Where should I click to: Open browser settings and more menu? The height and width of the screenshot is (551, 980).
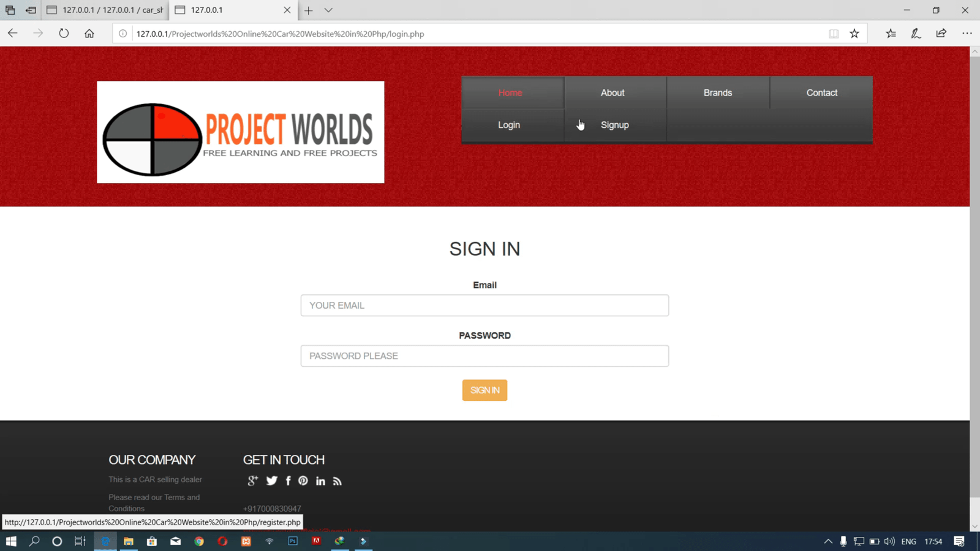click(x=967, y=34)
